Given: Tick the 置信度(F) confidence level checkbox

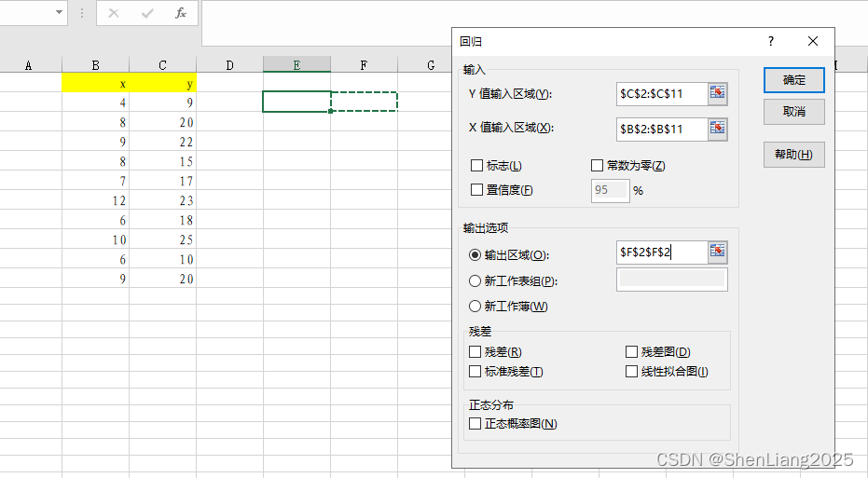Looking at the screenshot, I should 476,190.
